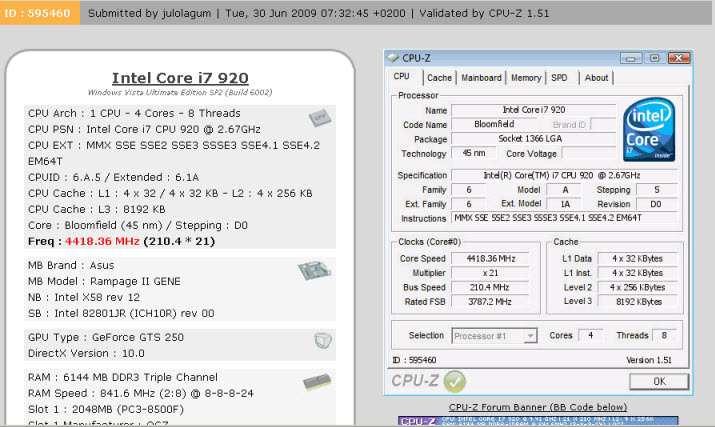This screenshot has width=715, height=427.
Task: Click the green validation checkmark icon
Action: [456, 381]
